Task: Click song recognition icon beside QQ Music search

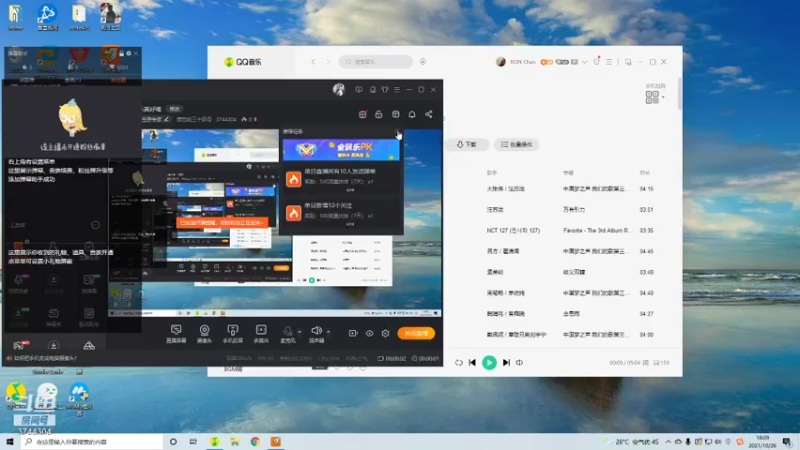Action: pyautogui.click(x=423, y=62)
